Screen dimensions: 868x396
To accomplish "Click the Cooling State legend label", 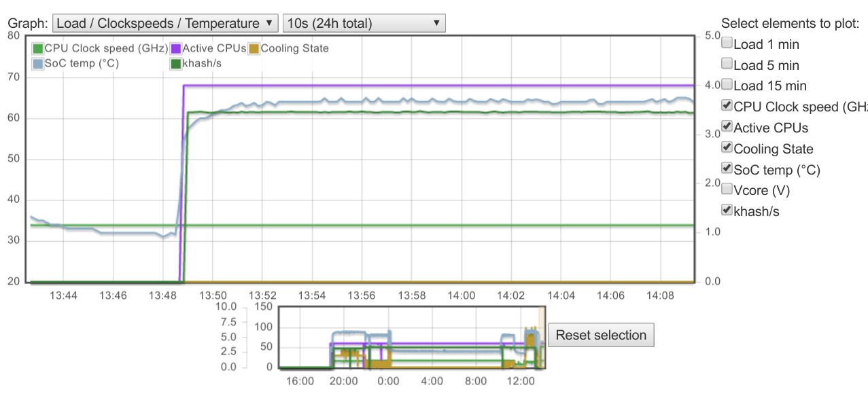I will click(x=295, y=49).
